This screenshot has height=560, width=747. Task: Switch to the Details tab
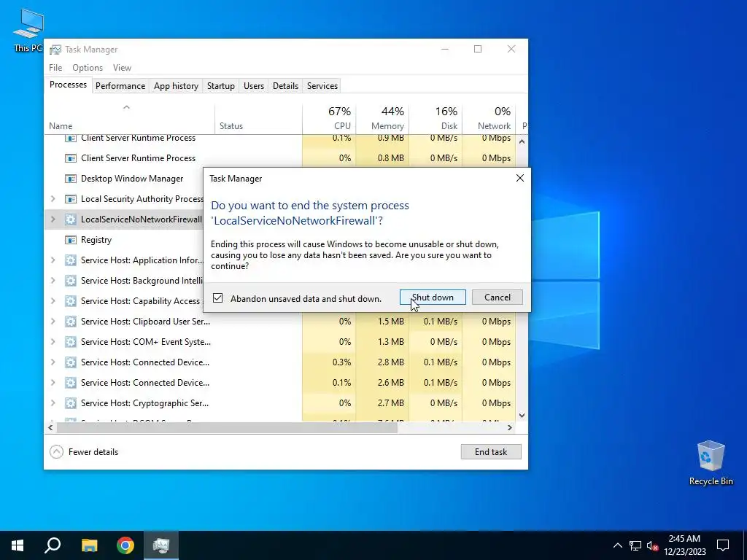pyautogui.click(x=285, y=86)
